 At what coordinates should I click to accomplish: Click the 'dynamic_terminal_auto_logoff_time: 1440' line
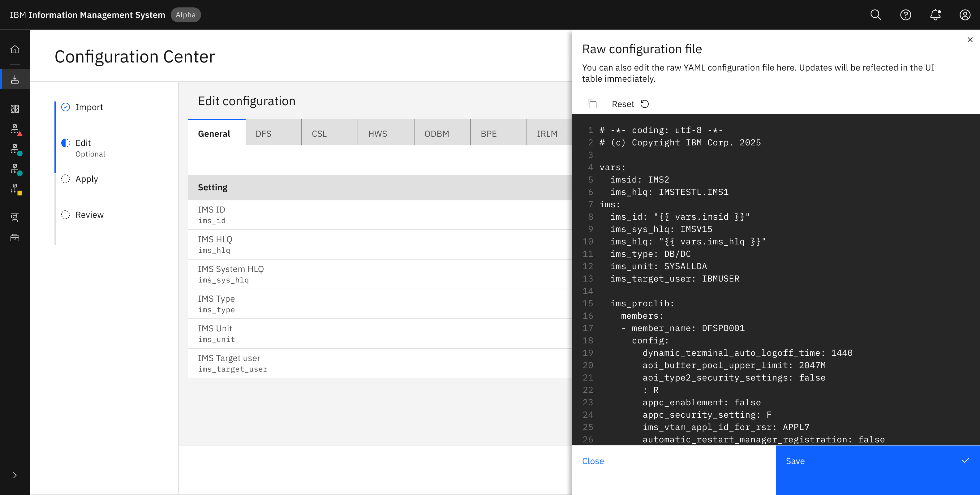click(x=747, y=353)
